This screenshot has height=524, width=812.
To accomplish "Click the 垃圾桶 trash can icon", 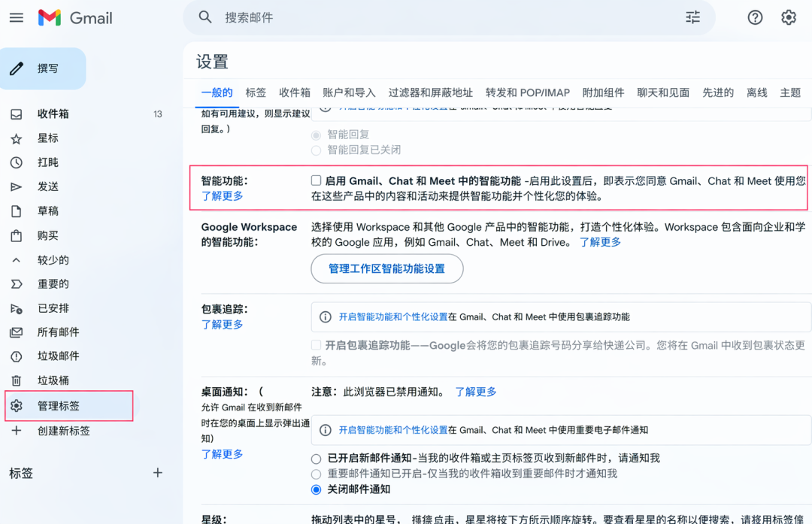I will click(x=17, y=380).
